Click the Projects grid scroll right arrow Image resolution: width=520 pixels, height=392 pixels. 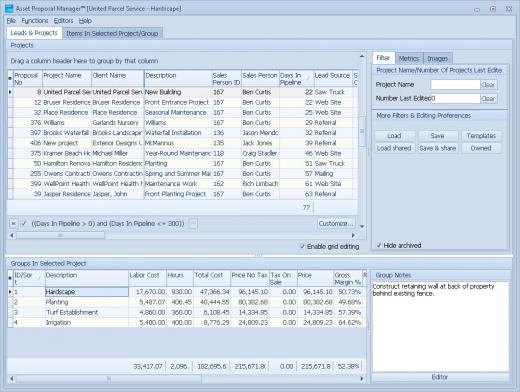click(353, 235)
